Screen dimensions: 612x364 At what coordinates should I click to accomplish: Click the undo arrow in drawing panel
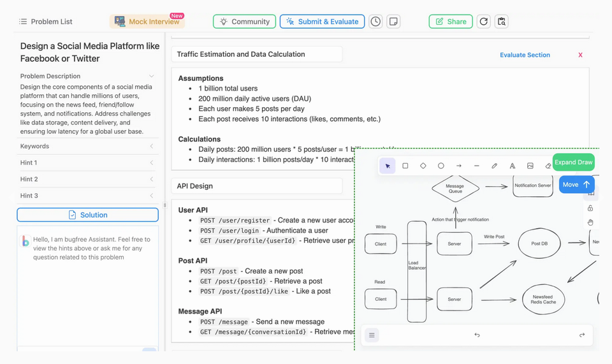click(477, 335)
